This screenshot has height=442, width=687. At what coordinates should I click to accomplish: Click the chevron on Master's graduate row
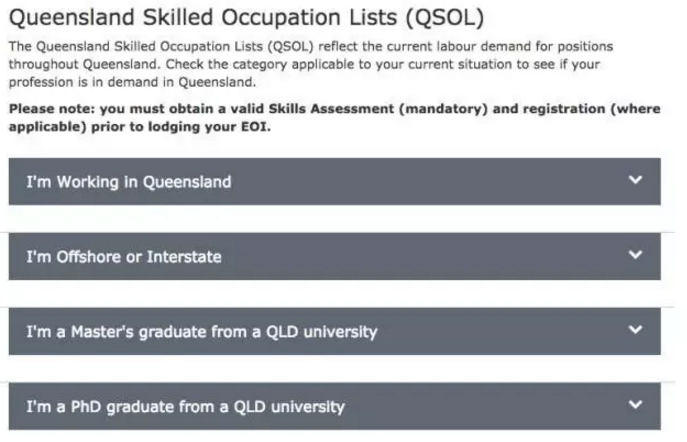(635, 329)
